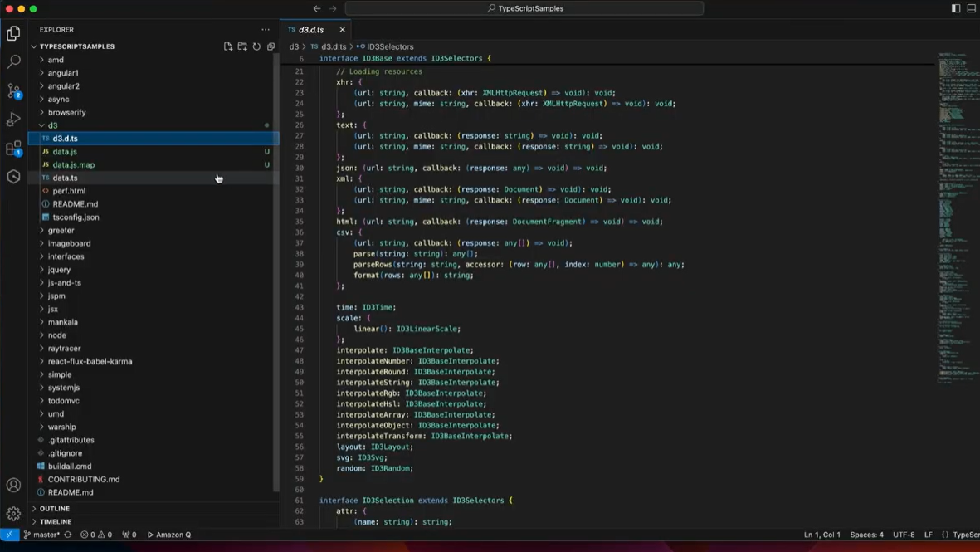
Task: Click the New File icon in Explorer
Action: pyautogui.click(x=228, y=46)
